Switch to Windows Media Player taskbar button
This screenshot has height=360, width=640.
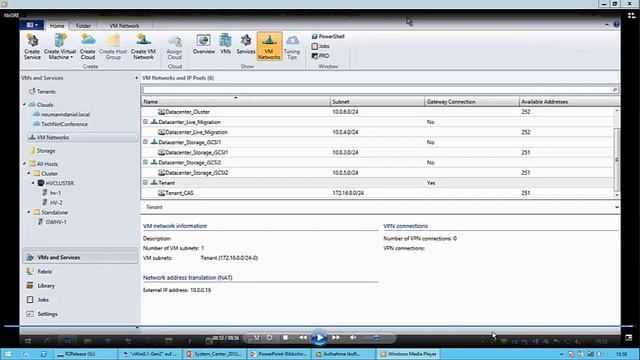pyautogui.click(x=409, y=354)
